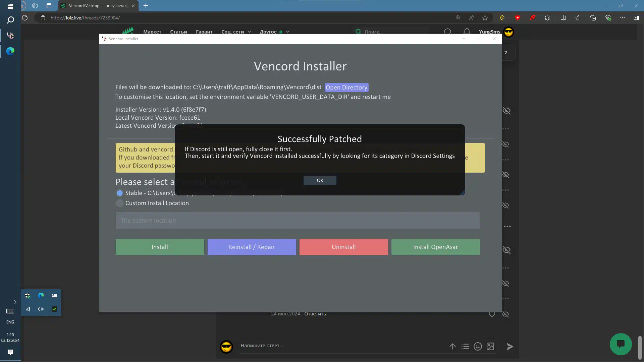This screenshot has width=644, height=362.
Task: View site info lock icon
Action: 43,18
